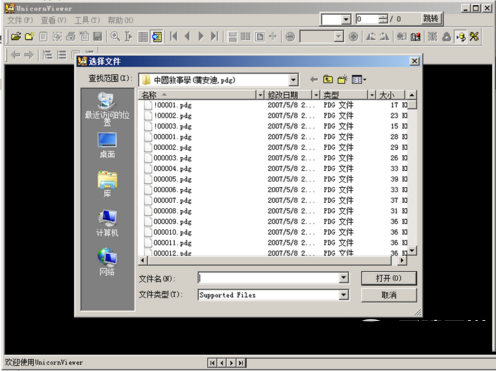Click the circular zoom out minus icon
Viewport: 496px width, 371px height.
point(290,36)
